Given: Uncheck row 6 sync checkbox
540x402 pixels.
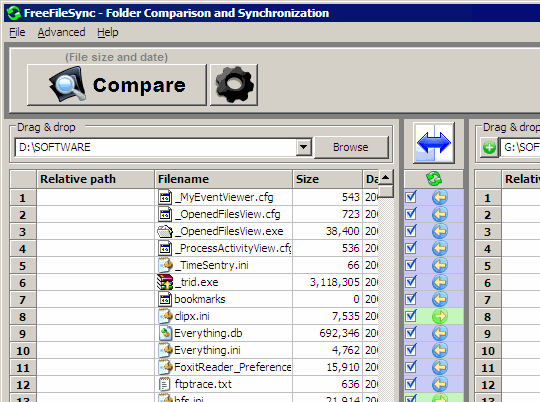Looking at the screenshot, I should pyautogui.click(x=411, y=282).
